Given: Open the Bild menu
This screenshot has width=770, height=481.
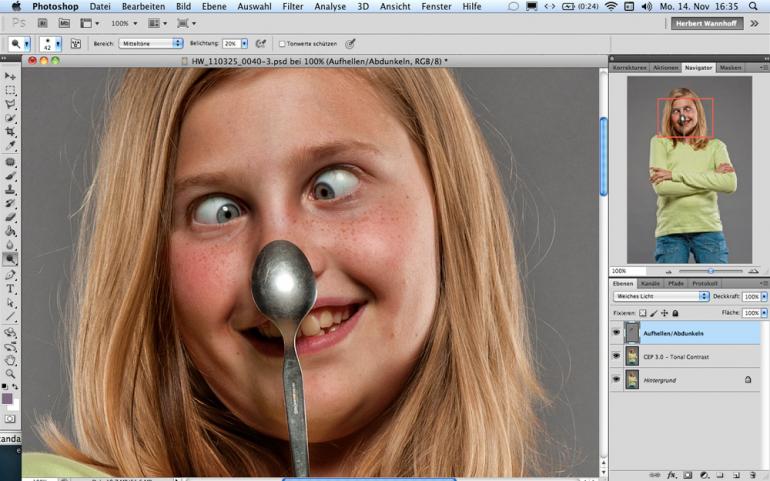Looking at the screenshot, I should click(183, 6).
